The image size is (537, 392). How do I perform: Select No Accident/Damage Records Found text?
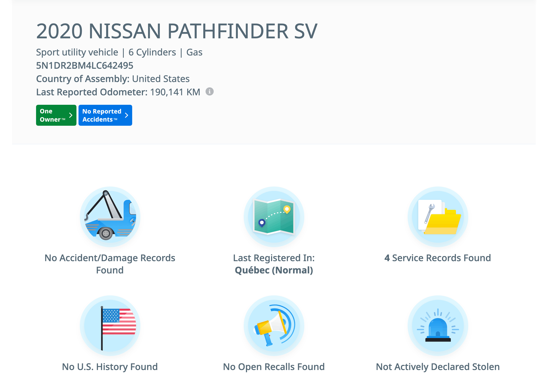pos(110,264)
